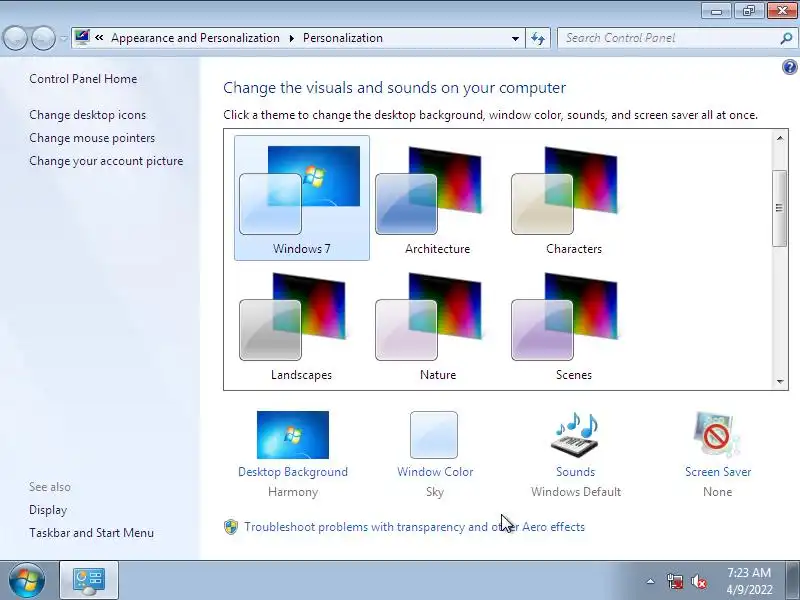
Task: Expand arrow after Appearance and Personalization
Action: click(x=291, y=38)
